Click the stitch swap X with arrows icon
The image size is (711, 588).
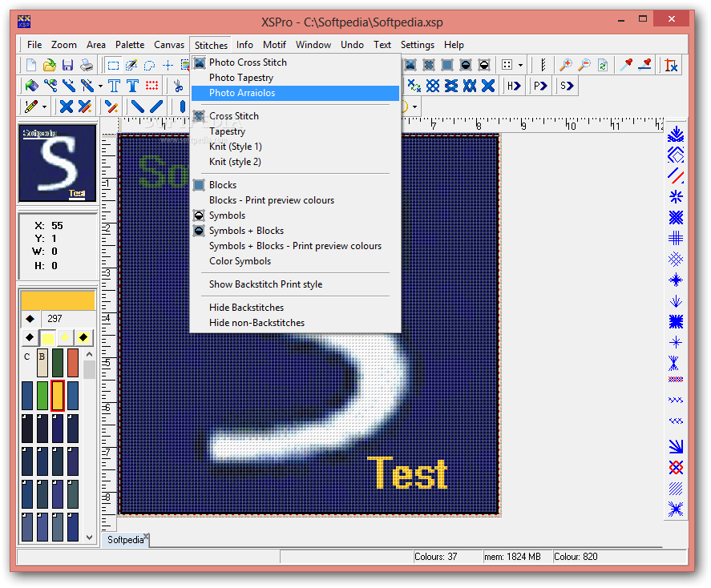[x=414, y=86]
